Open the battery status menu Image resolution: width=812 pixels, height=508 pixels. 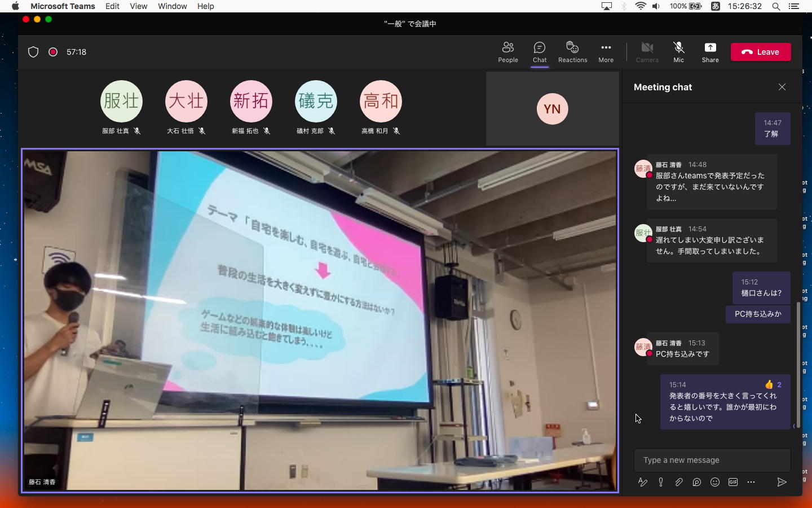[686, 6]
